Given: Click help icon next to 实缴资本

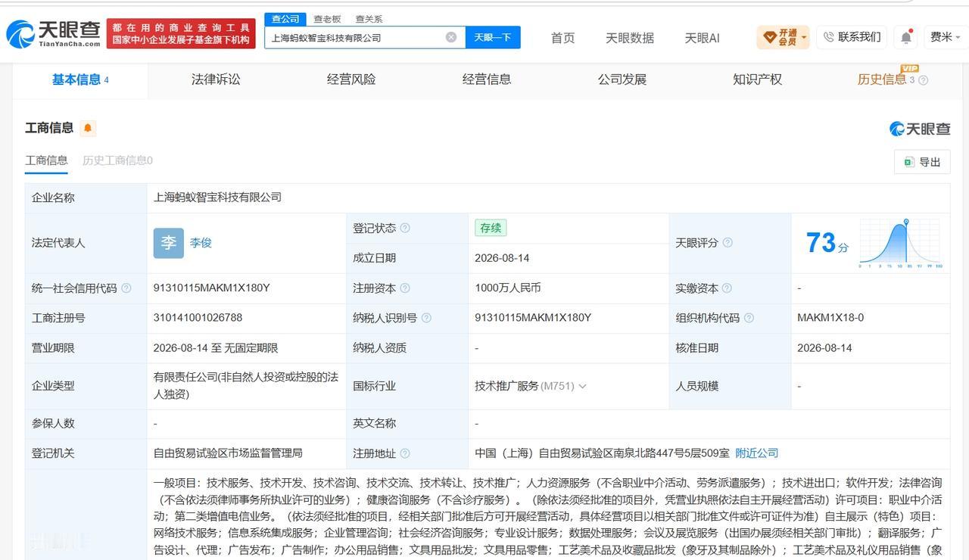Looking at the screenshot, I should point(727,288).
